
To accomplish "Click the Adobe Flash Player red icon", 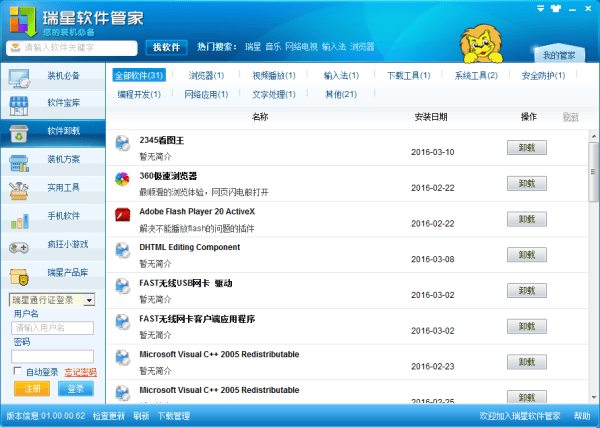I will coord(122,215).
